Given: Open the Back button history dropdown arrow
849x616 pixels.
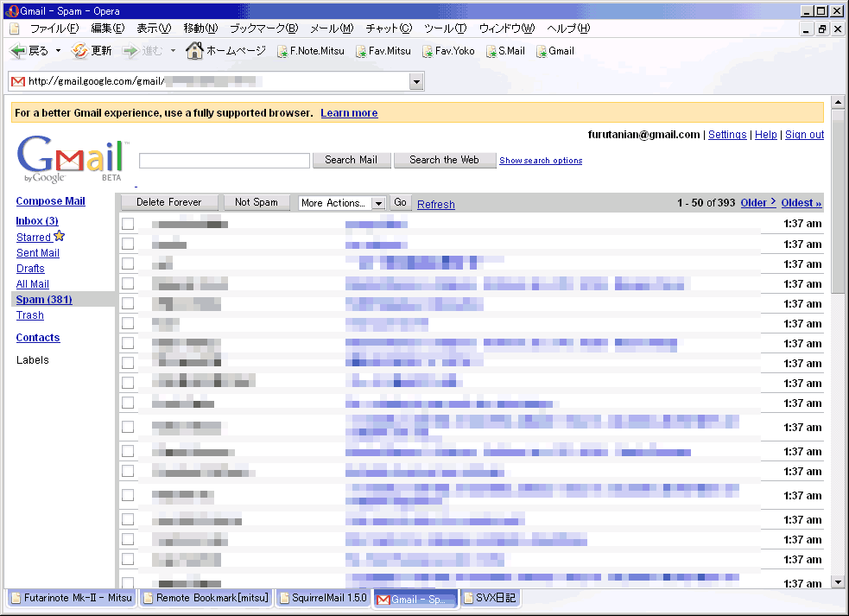Looking at the screenshot, I should click(58, 51).
